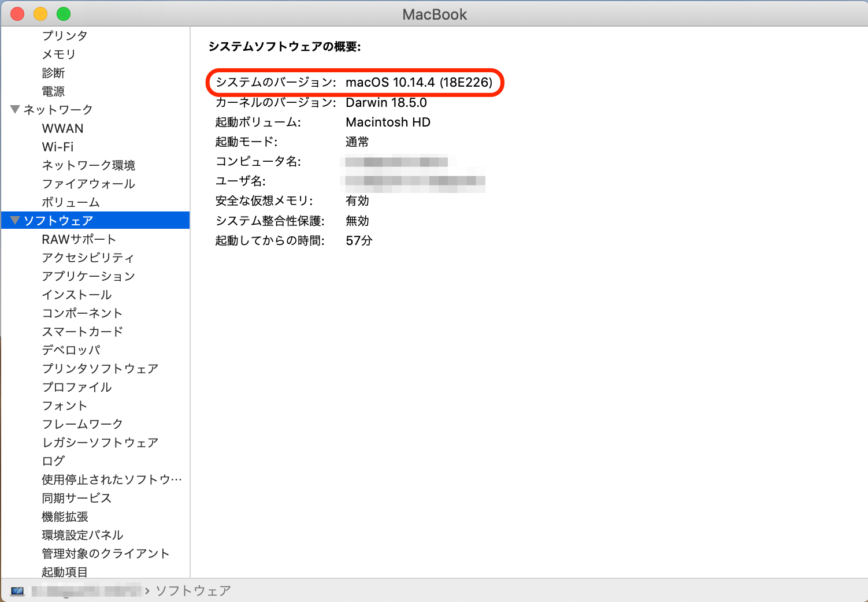
Task: Click the Macintosh HD boot volume value
Action: point(388,122)
